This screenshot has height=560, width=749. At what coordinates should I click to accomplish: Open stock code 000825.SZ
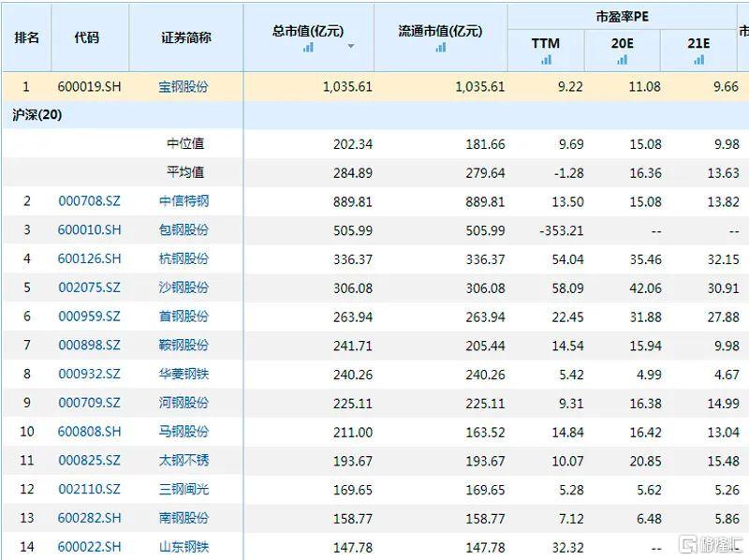(89, 460)
